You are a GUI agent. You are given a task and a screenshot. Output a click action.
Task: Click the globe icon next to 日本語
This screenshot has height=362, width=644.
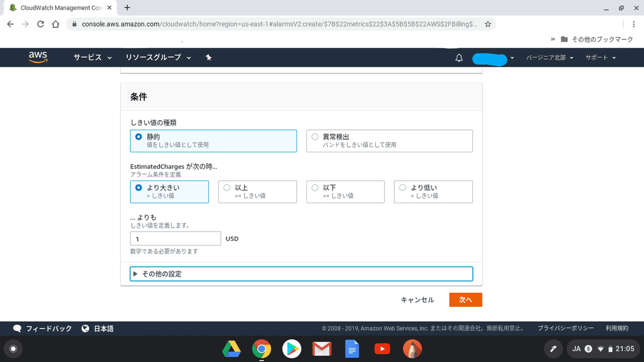tap(85, 328)
